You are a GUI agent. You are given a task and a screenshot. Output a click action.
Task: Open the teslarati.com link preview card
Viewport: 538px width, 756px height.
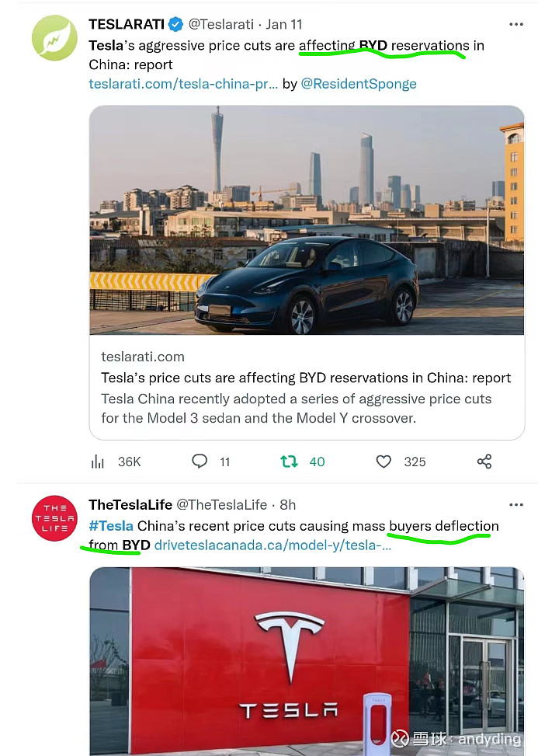point(306,388)
